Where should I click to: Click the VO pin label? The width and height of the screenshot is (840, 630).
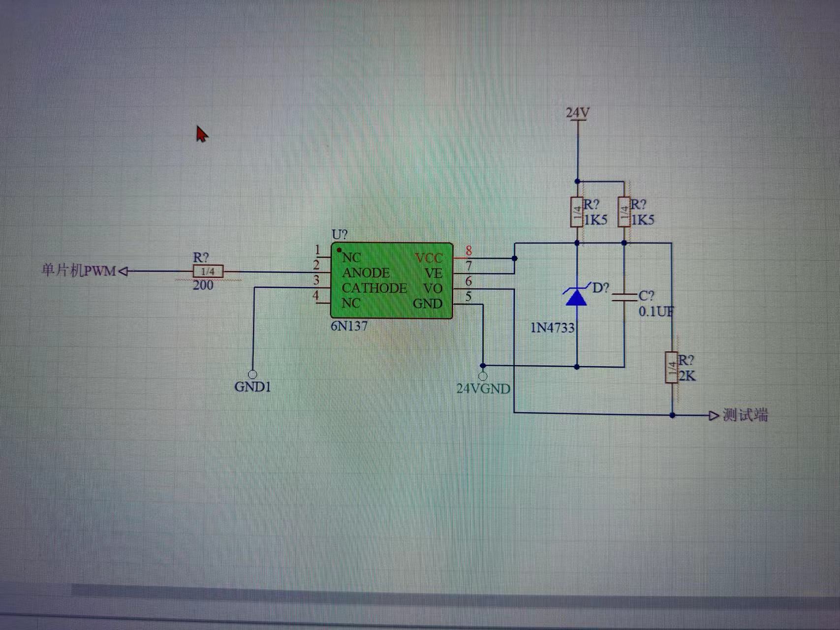433,288
